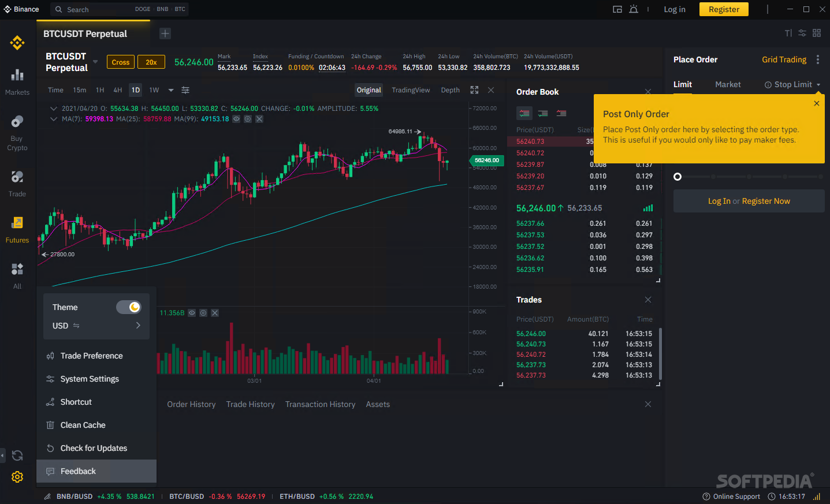Click the Search field
Image resolution: width=830 pixels, height=504 pixels.
click(120, 9)
